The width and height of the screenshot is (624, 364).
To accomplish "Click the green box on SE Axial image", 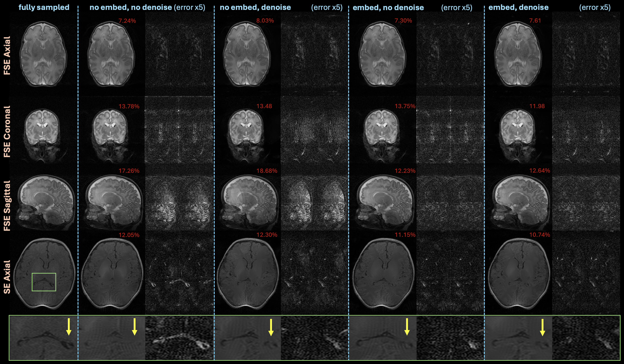I will tap(44, 282).
